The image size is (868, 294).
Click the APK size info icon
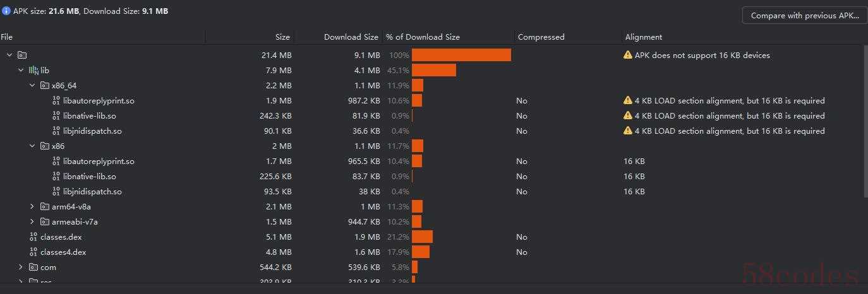click(x=6, y=11)
